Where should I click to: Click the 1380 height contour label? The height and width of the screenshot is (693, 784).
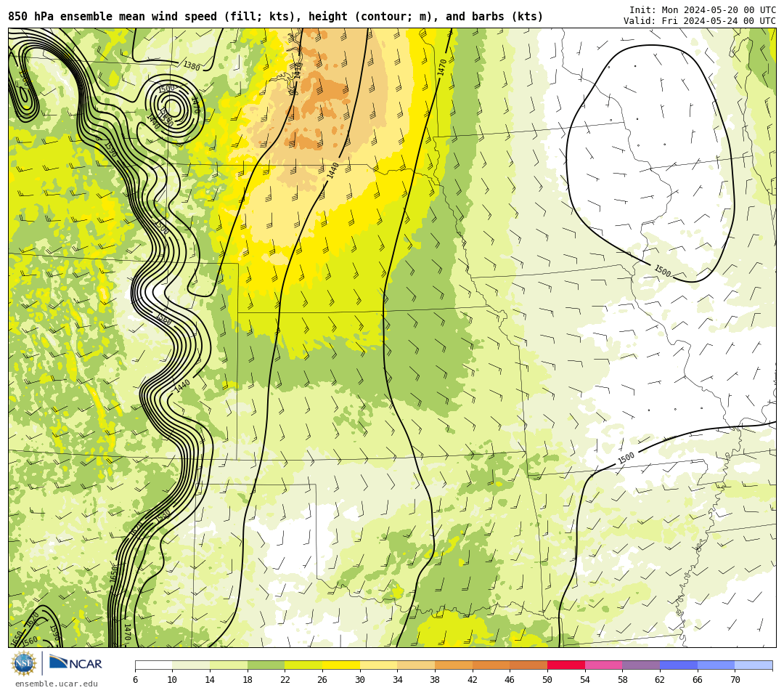192,66
